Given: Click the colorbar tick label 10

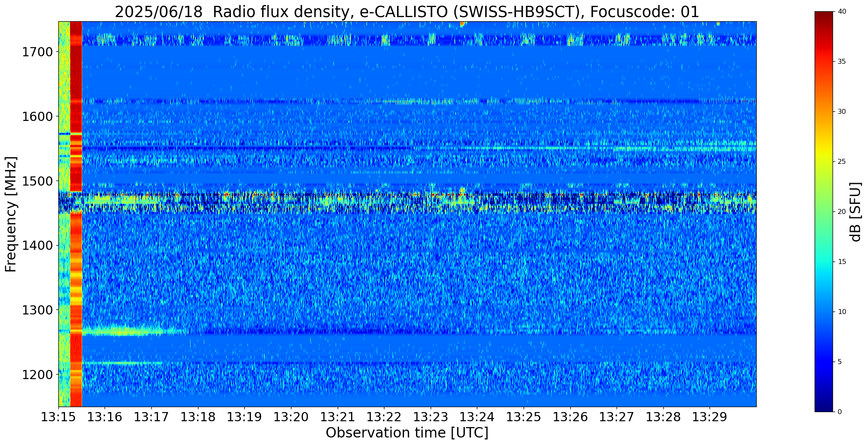Looking at the screenshot, I should click(x=842, y=312).
